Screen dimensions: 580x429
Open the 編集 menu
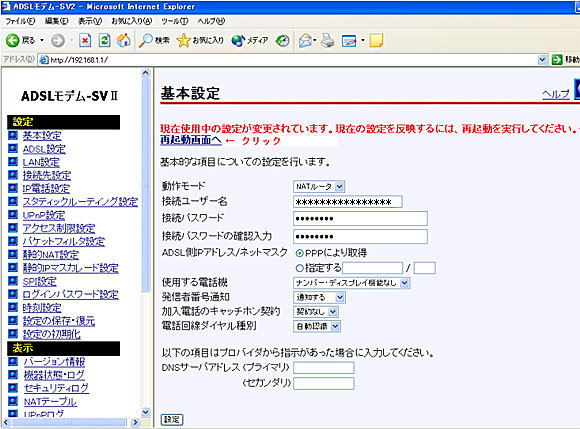(56, 21)
